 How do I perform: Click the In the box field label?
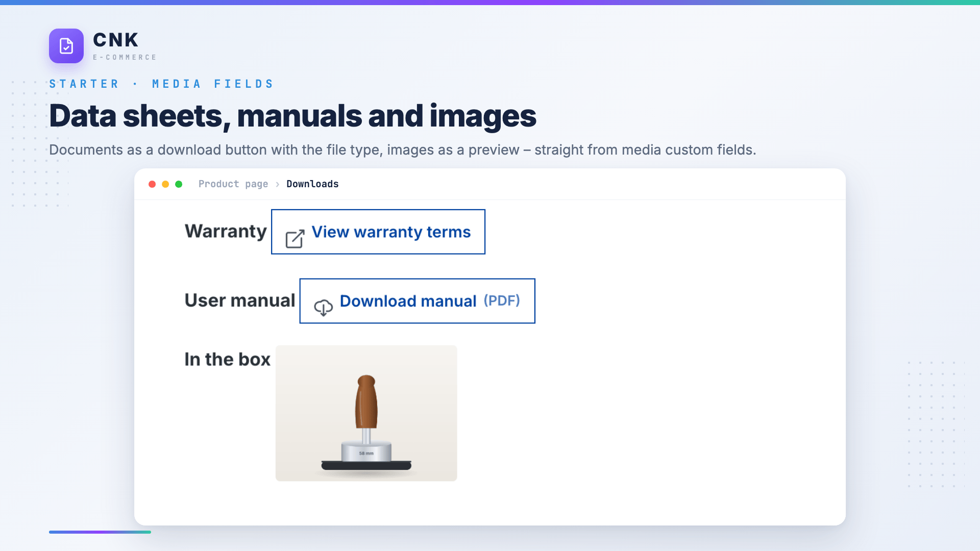228,359
